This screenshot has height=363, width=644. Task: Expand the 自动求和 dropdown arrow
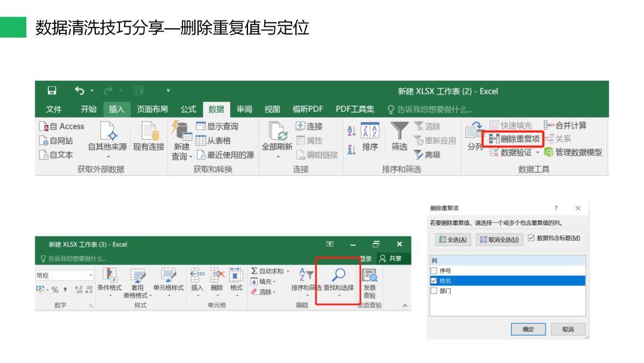288,271
